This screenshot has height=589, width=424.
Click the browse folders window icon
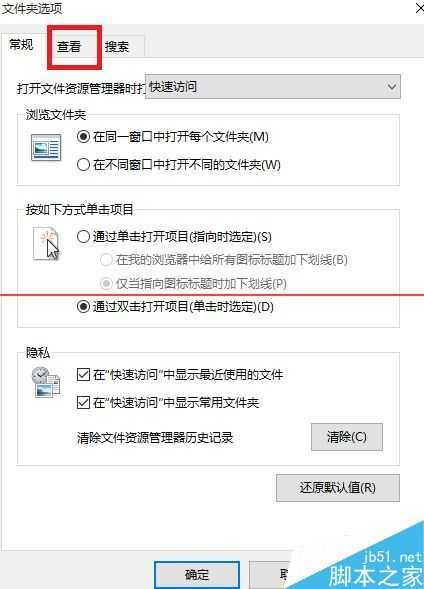coord(46,148)
